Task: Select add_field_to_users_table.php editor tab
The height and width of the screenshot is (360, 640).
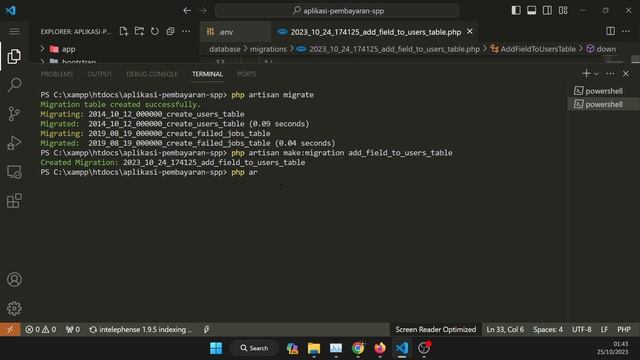Action: 376,32
